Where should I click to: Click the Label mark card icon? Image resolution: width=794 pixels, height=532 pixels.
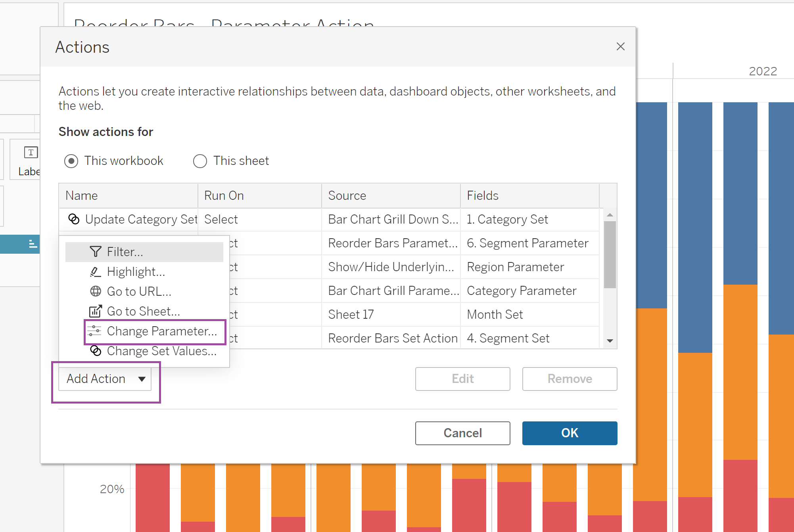(x=31, y=153)
